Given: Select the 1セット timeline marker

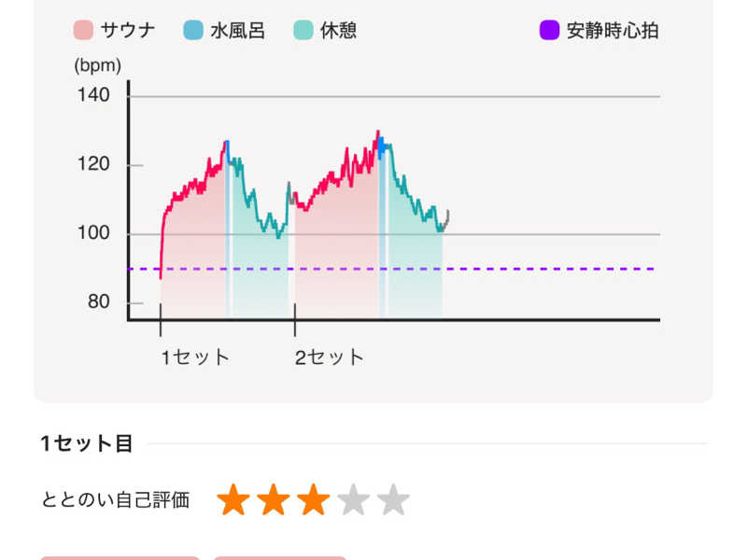Looking at the screenshot, I should [x=195, y=357].
